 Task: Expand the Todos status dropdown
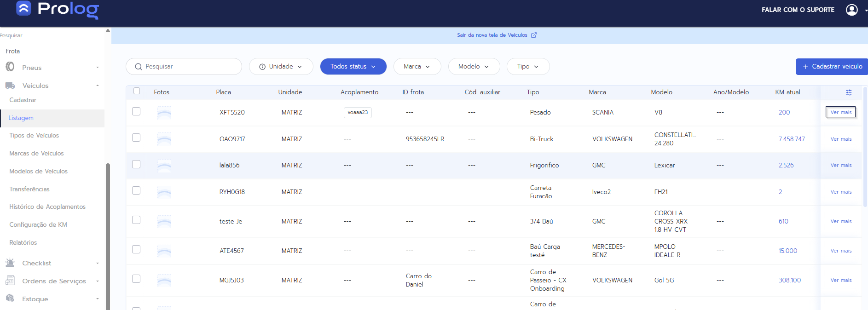(x=353, y=67)
